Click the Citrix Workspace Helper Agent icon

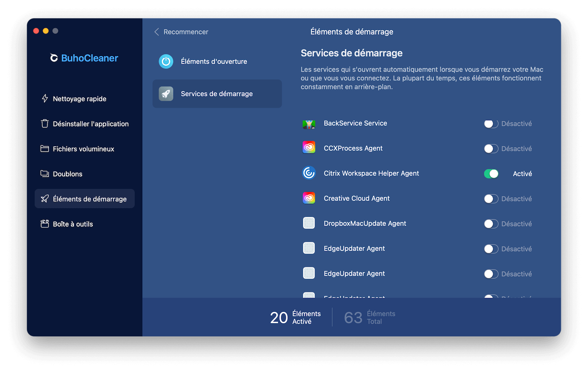pos(309,173)
